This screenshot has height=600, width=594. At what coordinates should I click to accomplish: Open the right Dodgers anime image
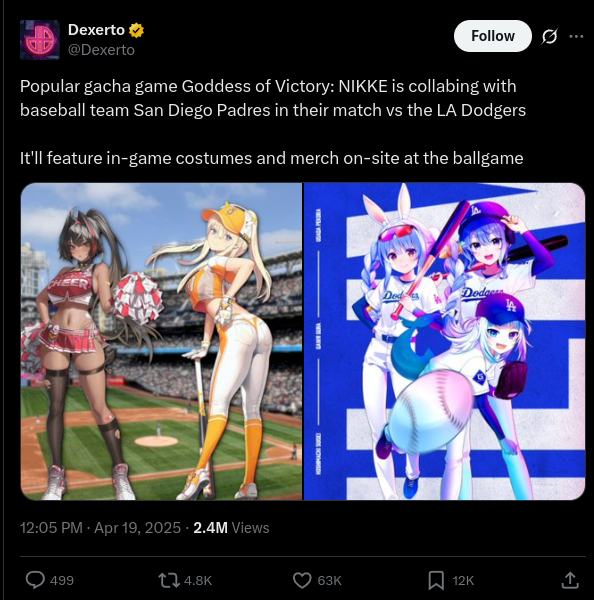pyautogui.click(x=444, y=341)
